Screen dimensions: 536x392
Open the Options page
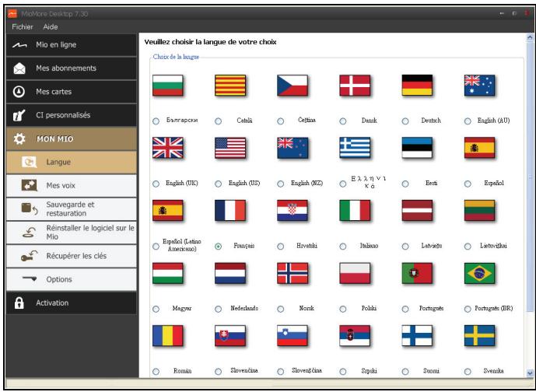[71, 279]
